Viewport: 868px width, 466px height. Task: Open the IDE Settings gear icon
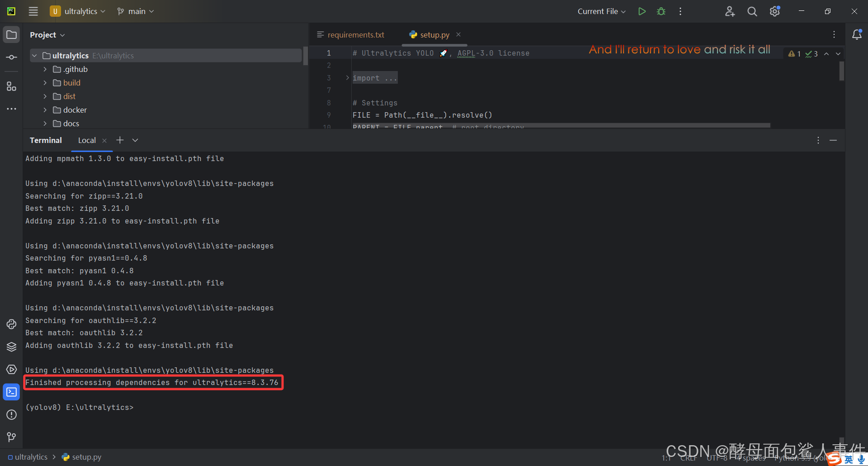coord(774,11)
